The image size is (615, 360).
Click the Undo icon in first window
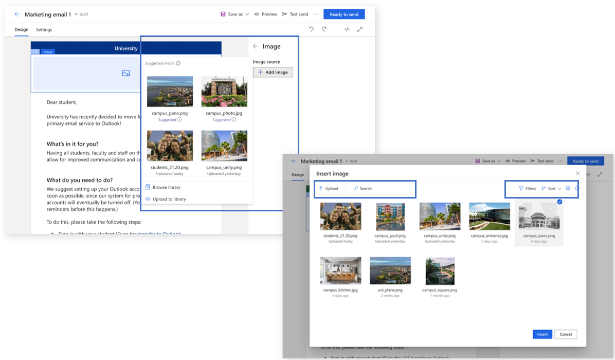point(311,29)
